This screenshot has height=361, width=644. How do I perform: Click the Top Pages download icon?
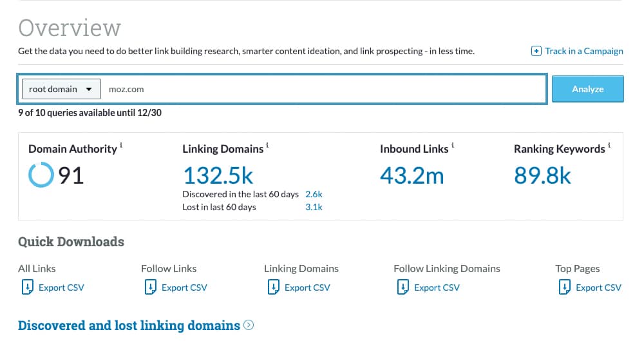click(565, 287)
